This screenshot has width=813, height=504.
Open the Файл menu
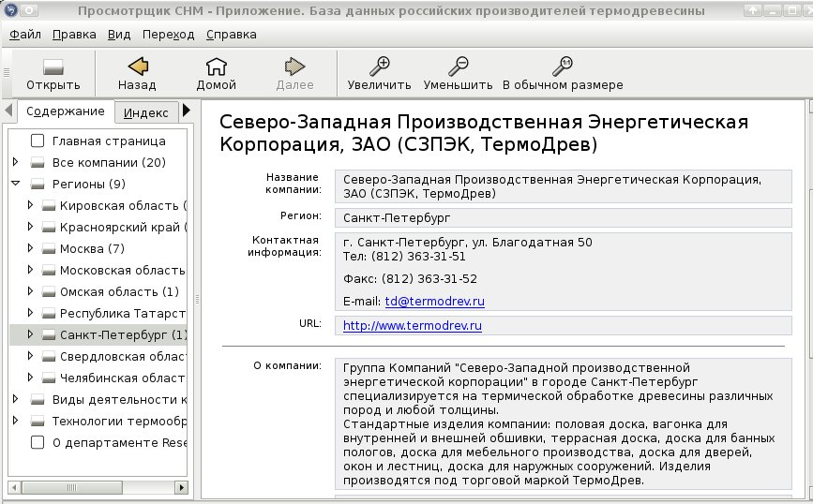25,35
